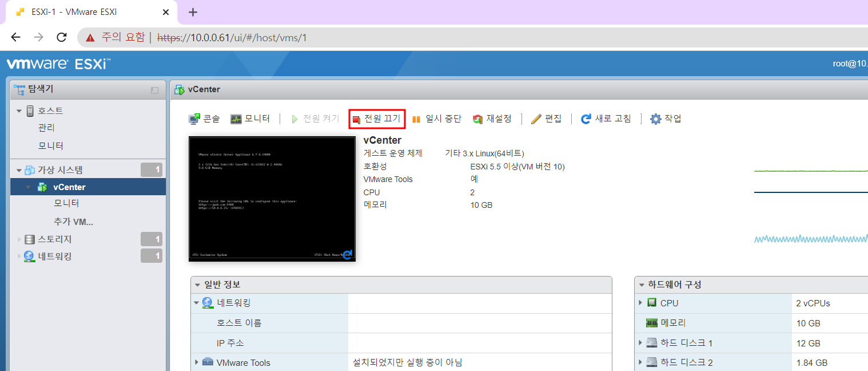Select 네트워킹 in the navigator
868x371 pixels.
click(x=55, y=256)
